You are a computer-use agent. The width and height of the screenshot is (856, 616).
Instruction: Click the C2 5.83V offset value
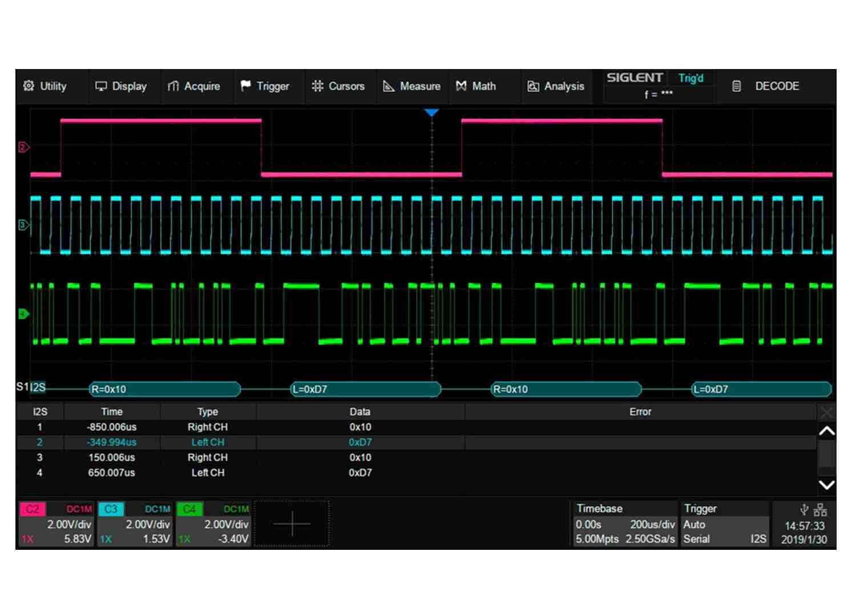point(77,539)
